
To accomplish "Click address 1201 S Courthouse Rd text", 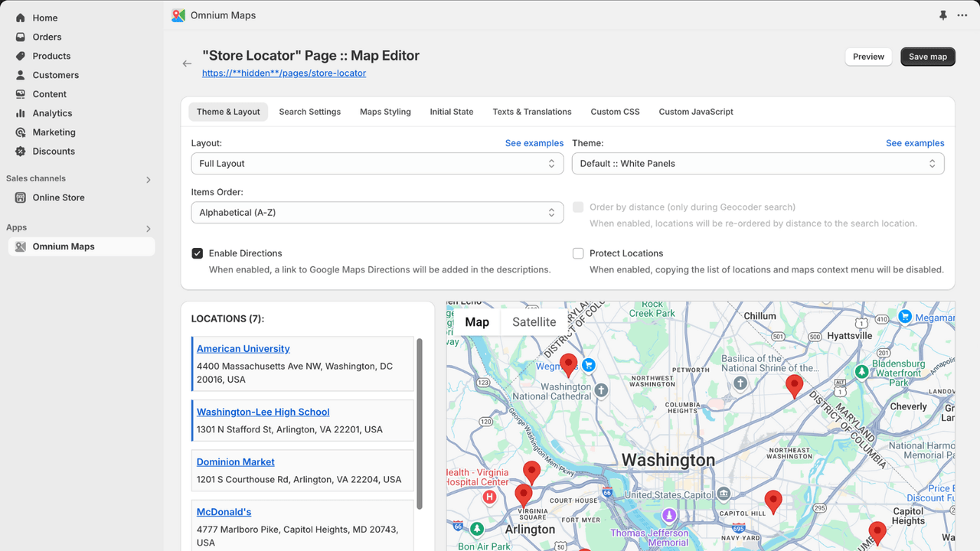I will 299,480.
